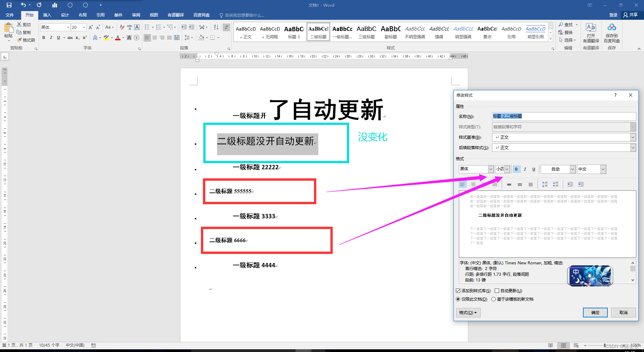Undo the last action in the title bar
This screenshot has width=644, height=352.
pyautogui.click(x=23, y=5)
